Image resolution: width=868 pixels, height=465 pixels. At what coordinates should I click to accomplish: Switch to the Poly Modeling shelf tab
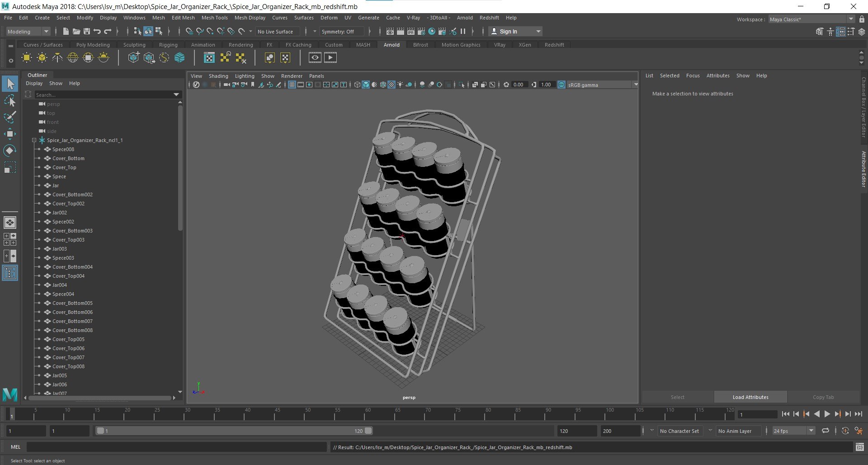click(x=93, y=45)
